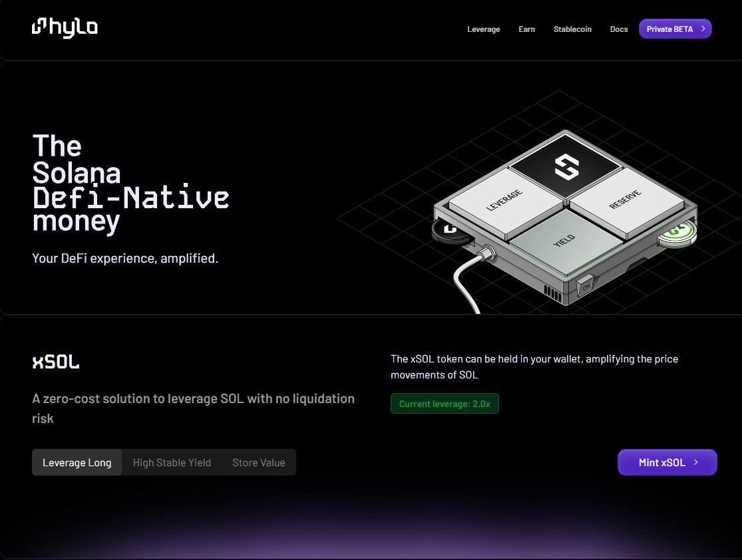The height and width of the screenshot is (560, 742).
Task: Click the xSOL heading
Action: 56,362
